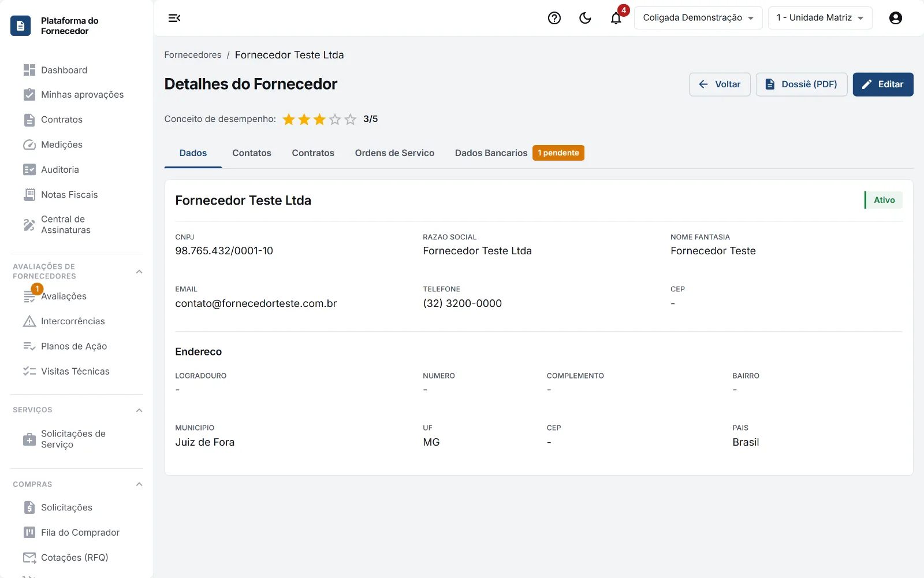The height and width of the screenshot is (578, 924).
Task: Open the Coligada Demonstração dropdown
Action: pyautogui.click(x=698, y=18)
